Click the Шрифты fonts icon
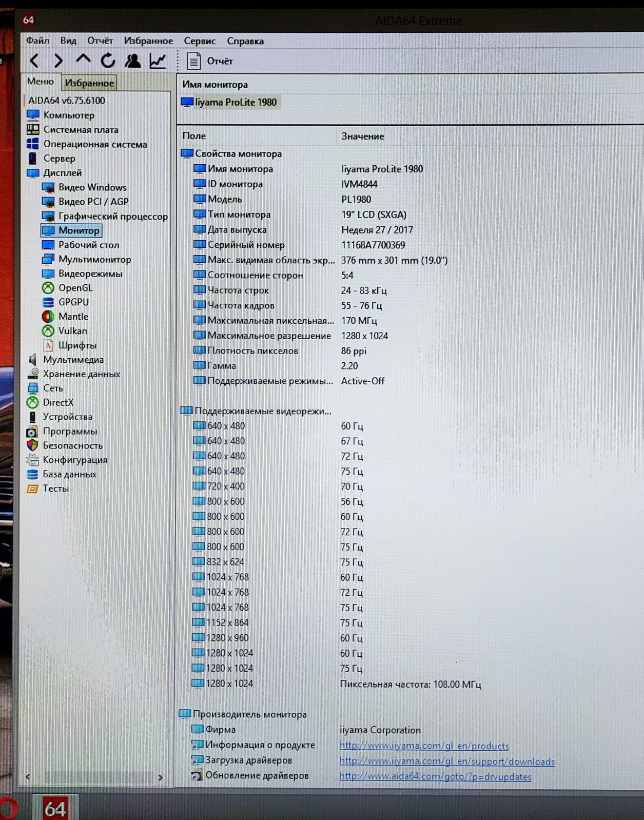Image resolution: width=644 pixels, height=820 pixels. click(48, 345)
